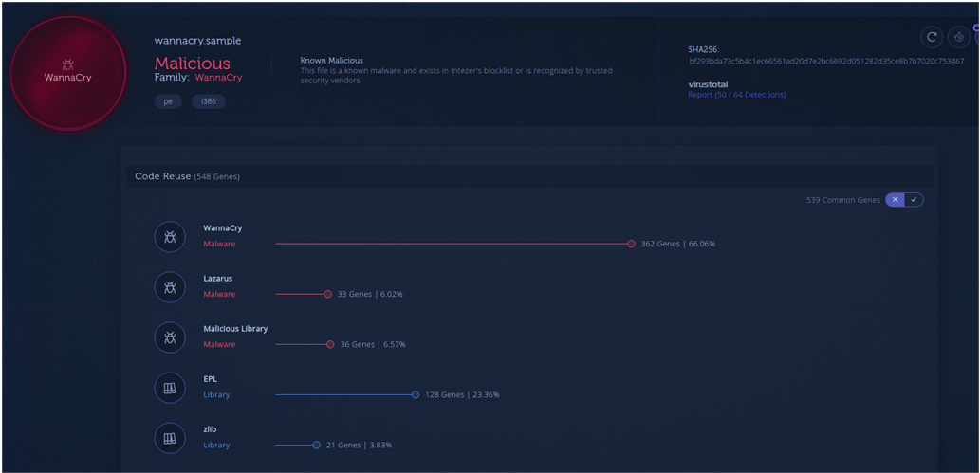Click the 'Code Reuse (548 Genes)' heading
Image resolution: width=980 pixels, height=473 pixels.
[x=187, y=177]
